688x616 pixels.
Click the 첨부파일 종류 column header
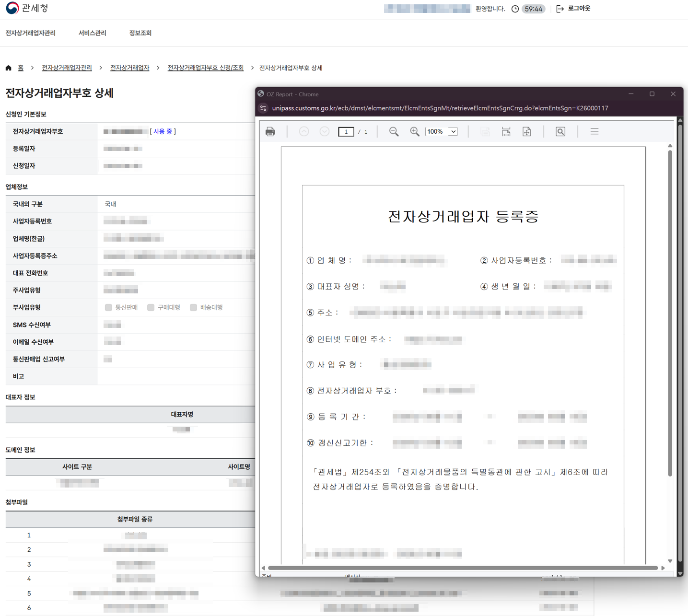coord(135,519)
